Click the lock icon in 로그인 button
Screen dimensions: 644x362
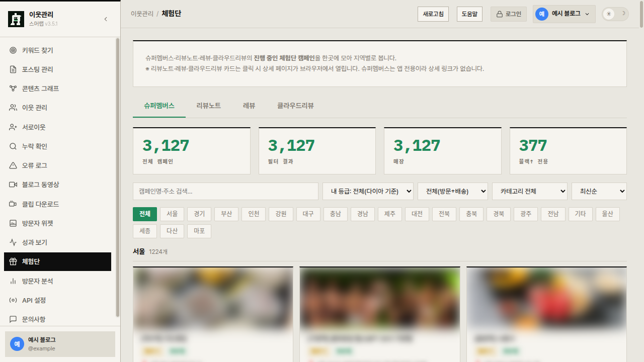click(500, 14)
